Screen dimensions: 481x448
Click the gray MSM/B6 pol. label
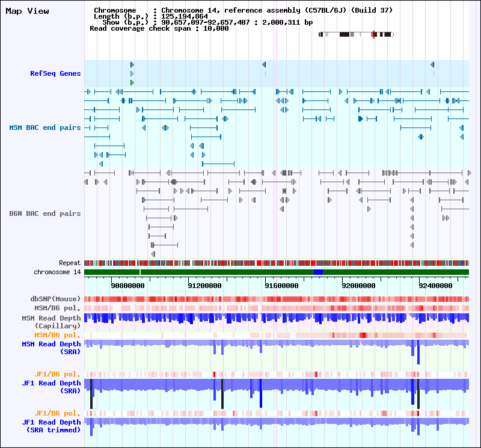(x=57, y=308)
